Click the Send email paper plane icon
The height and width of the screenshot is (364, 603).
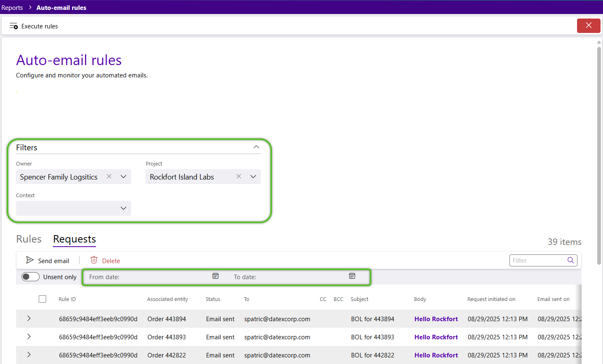(x=30, y=260)
